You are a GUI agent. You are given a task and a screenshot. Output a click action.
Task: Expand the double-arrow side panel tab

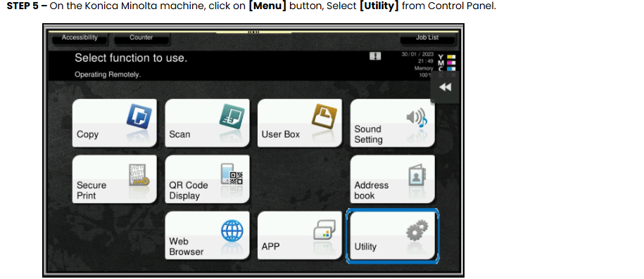coord(445,87)
